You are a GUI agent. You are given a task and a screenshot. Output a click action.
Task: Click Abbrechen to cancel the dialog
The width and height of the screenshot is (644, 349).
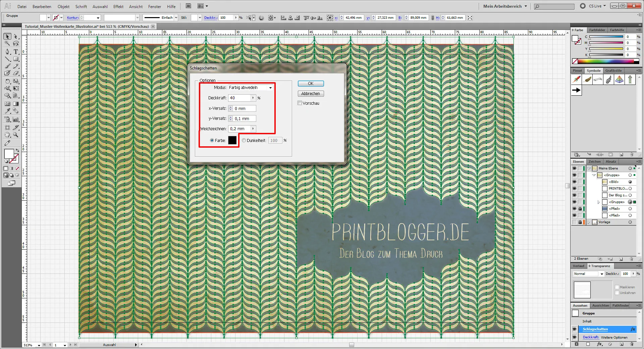[x=310, y=93]
